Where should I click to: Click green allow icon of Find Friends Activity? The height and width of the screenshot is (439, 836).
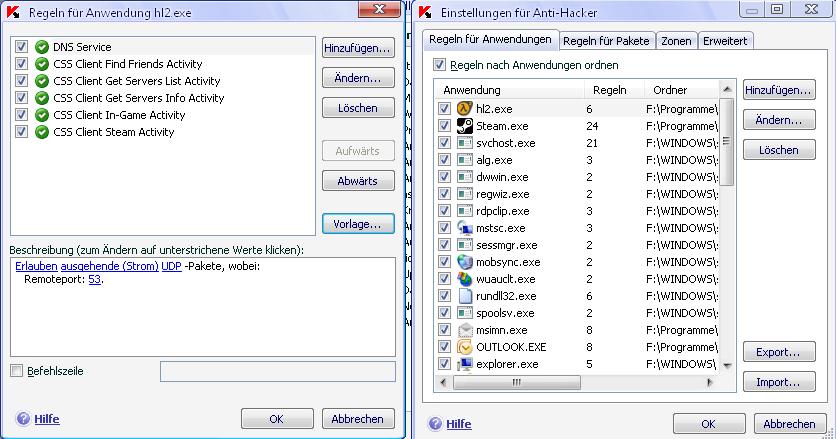click(x=42, y=64)
